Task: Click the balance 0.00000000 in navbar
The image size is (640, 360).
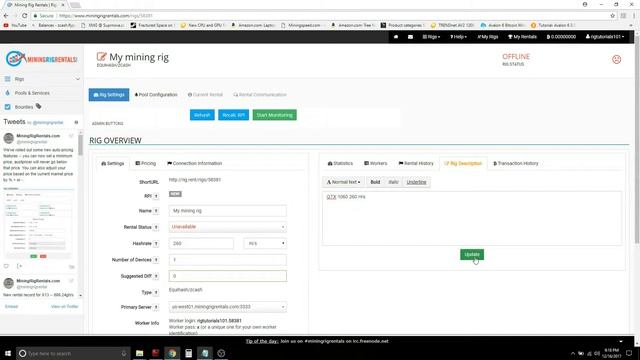Action: click(x=561, y=37)
